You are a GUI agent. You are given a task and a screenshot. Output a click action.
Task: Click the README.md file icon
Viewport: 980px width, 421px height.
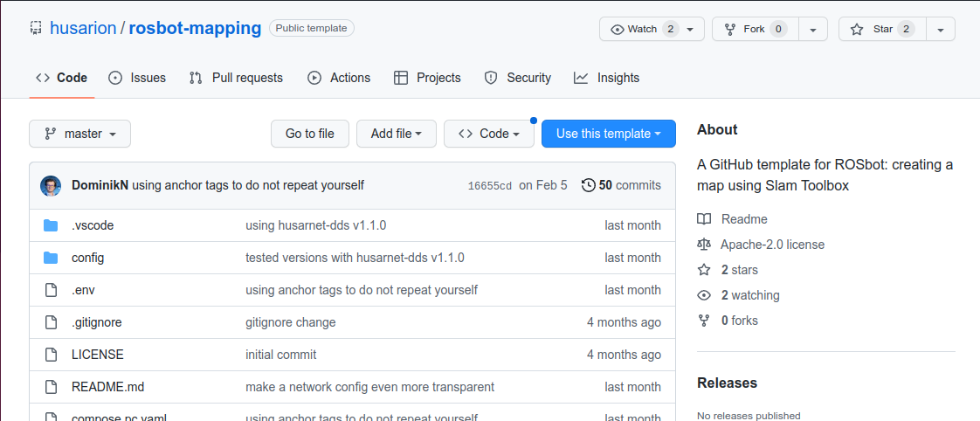[51, 387]
